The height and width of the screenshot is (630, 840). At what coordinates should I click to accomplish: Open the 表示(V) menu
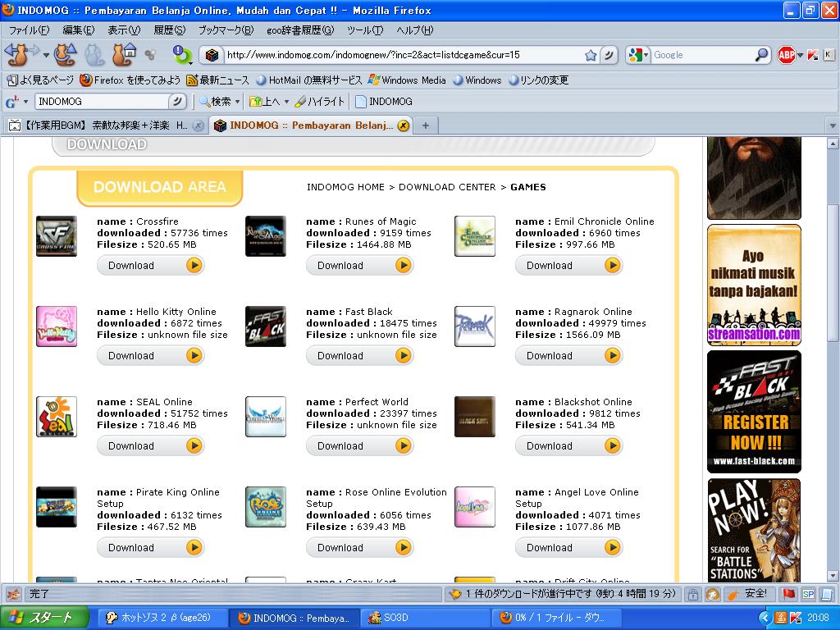(x=124, y=30)
